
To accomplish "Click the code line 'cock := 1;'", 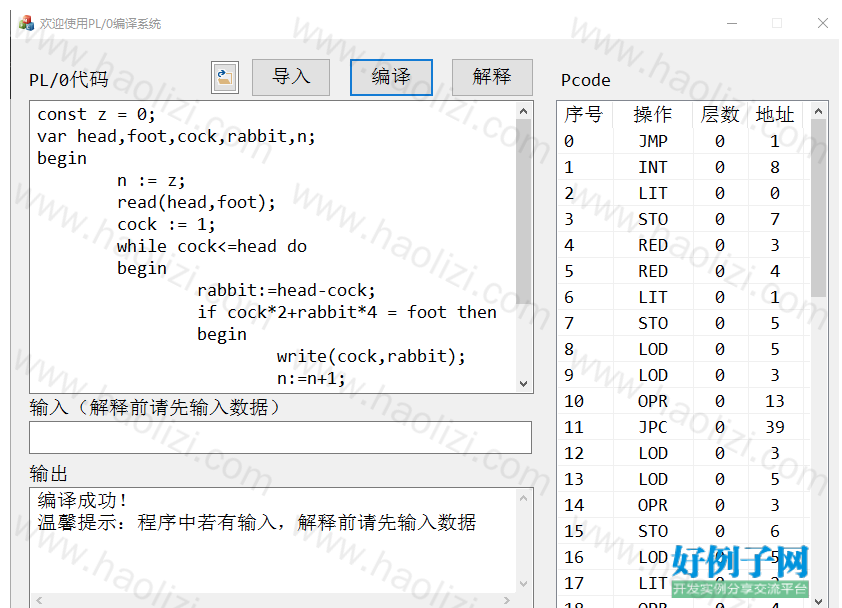I will (166, 225).
